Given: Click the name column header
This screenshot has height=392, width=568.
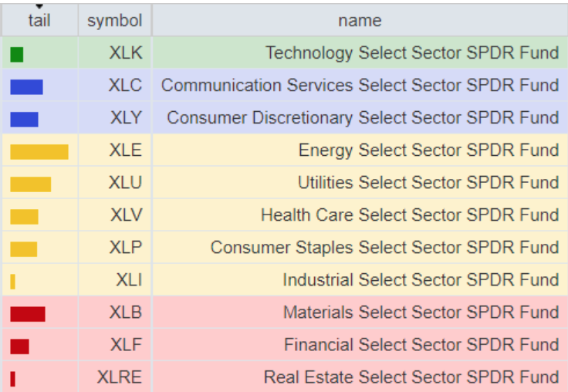Looking at the screenshot, I should coord(360,20).
